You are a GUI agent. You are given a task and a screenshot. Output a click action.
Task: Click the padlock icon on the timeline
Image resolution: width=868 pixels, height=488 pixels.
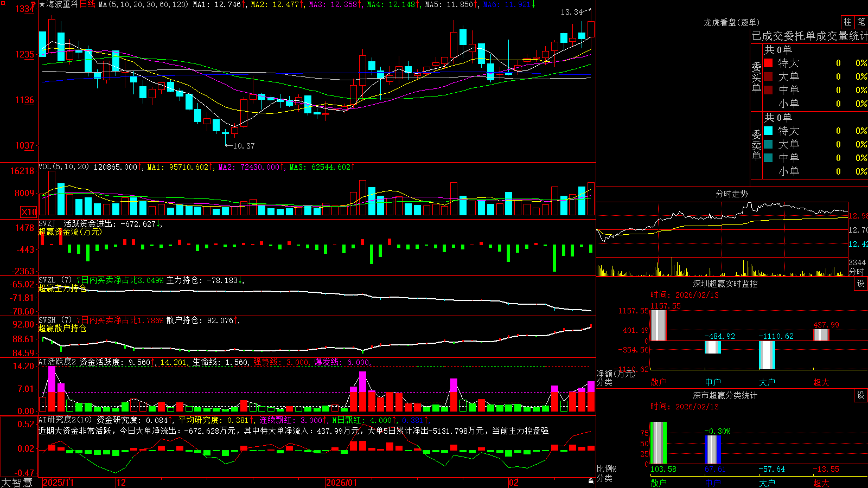pyautogui.click(x=591, y=481)
